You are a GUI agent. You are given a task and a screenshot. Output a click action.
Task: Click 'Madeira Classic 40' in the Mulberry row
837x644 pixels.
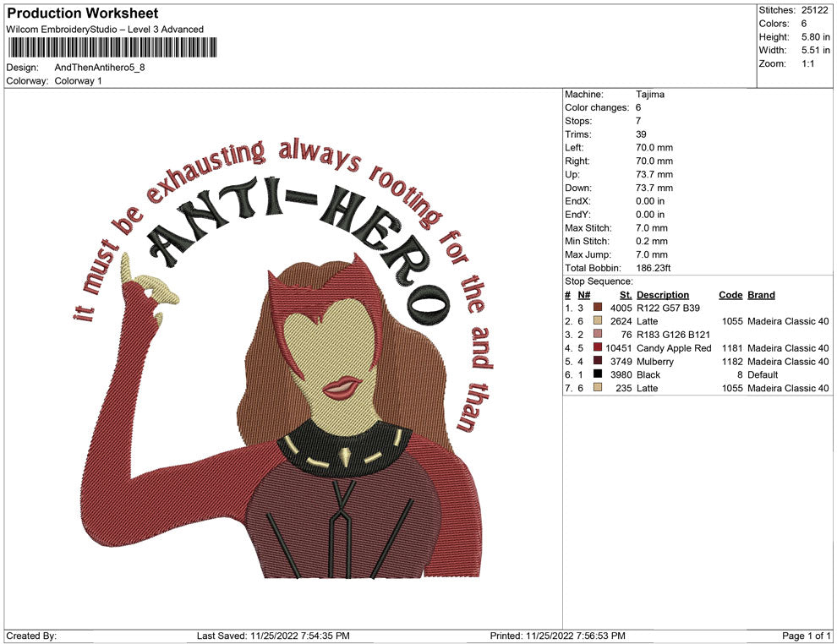tap(789, 361)
